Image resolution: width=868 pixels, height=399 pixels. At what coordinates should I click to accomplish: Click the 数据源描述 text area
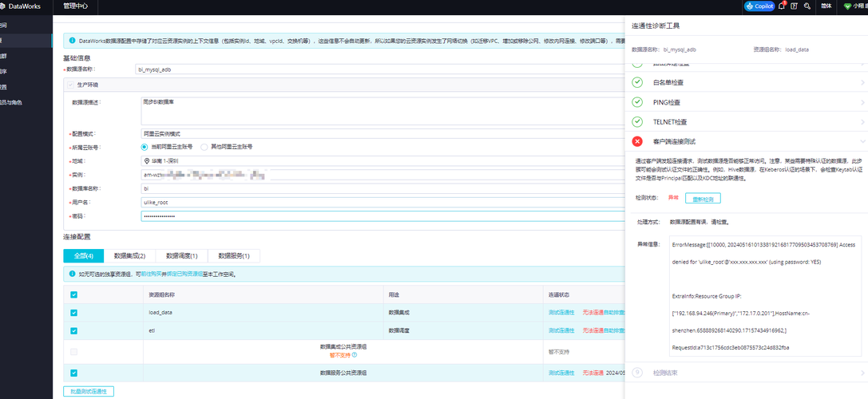pos(382,111)
